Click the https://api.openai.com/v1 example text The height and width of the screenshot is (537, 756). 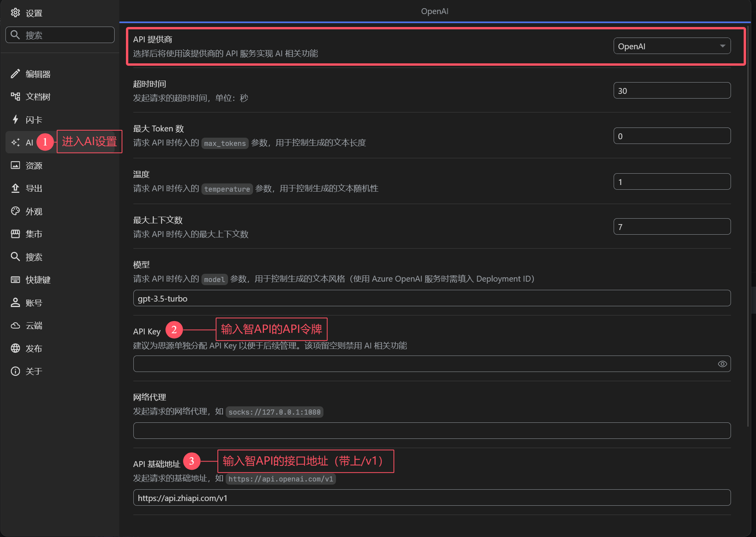[281, 479]
